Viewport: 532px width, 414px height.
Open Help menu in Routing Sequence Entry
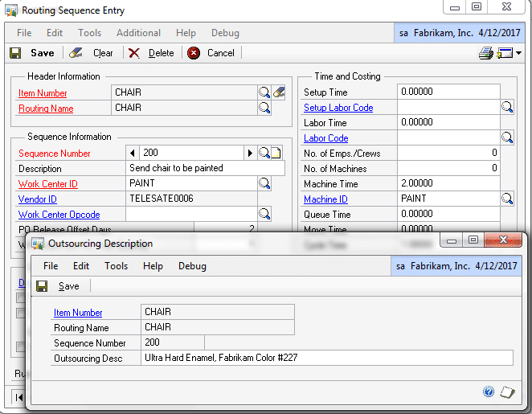coord(186,33)
